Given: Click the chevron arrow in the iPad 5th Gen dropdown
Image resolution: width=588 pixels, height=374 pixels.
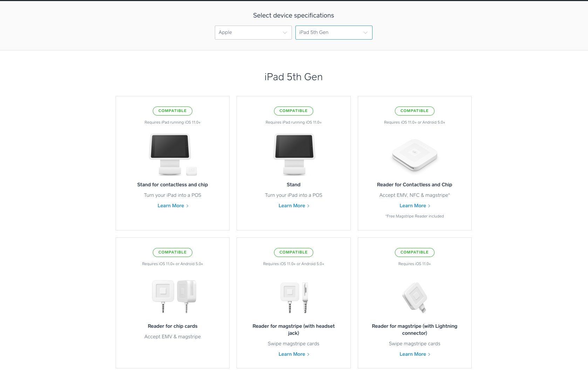Looking at the screenshot, I should pyautogui.click(x=365, y=33).
